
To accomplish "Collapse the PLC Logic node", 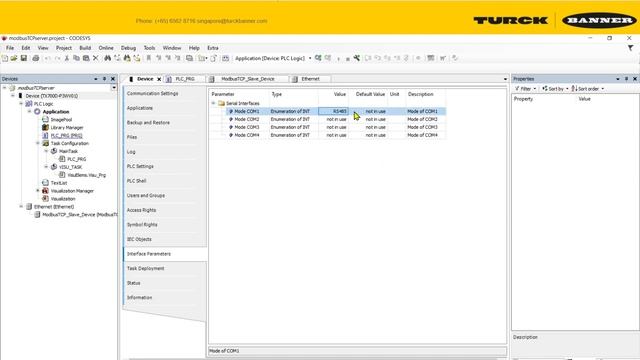I will (21, 104).
